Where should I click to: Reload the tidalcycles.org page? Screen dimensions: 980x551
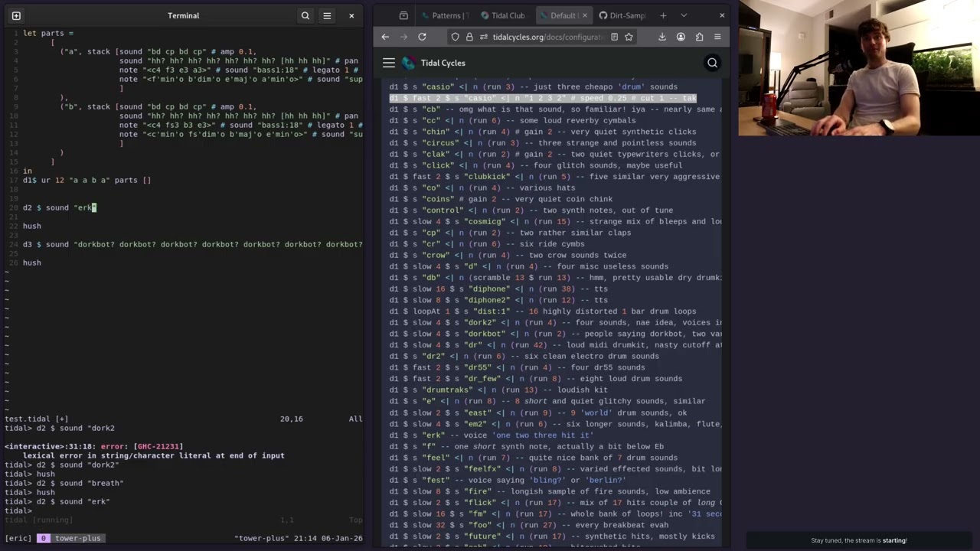point(422,37)
